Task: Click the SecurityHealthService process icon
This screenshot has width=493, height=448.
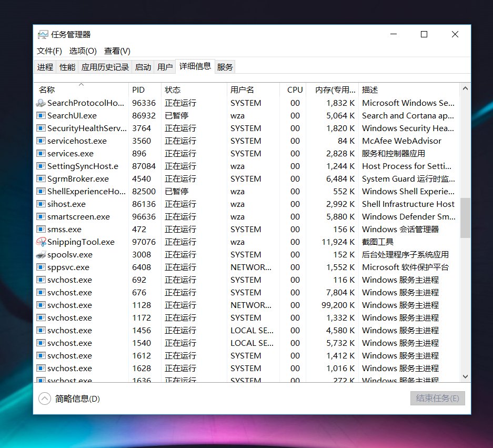Action: 41,128
